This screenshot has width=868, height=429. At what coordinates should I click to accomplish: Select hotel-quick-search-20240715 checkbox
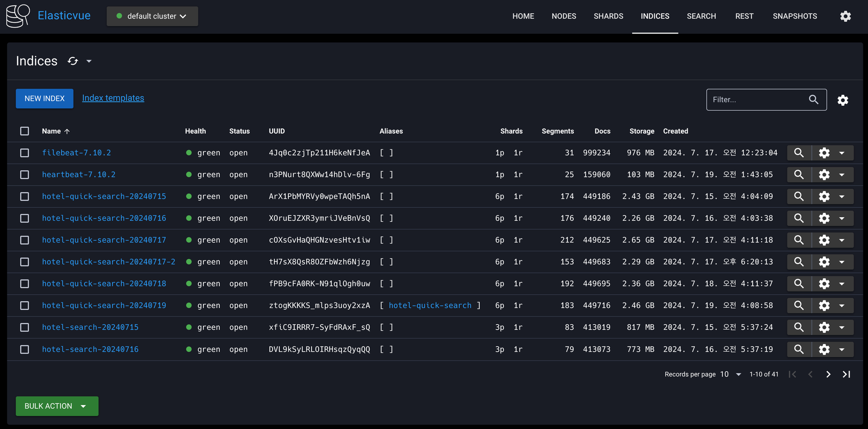click(x=24, y=196)
